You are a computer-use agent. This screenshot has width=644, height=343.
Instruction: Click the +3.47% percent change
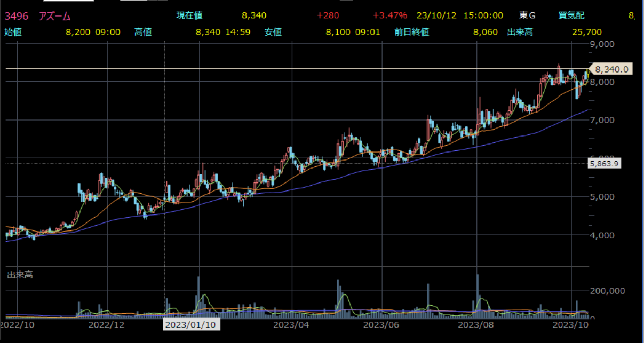(x=389, y=15)
